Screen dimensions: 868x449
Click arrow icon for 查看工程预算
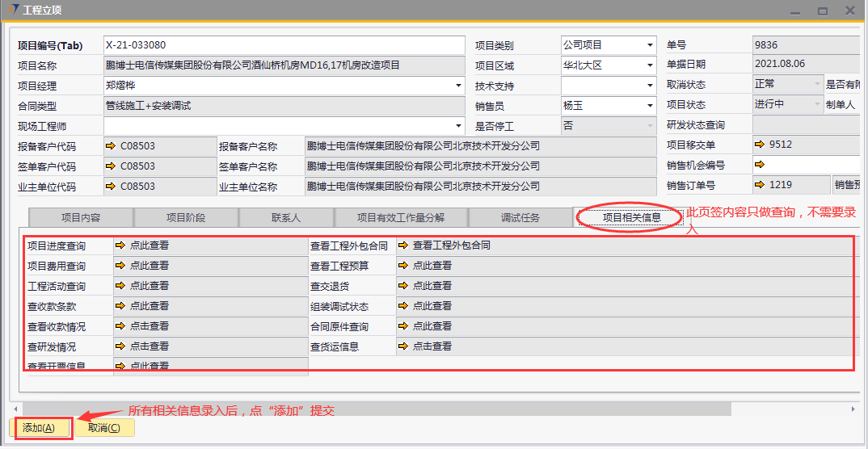[x=403, y=266]
